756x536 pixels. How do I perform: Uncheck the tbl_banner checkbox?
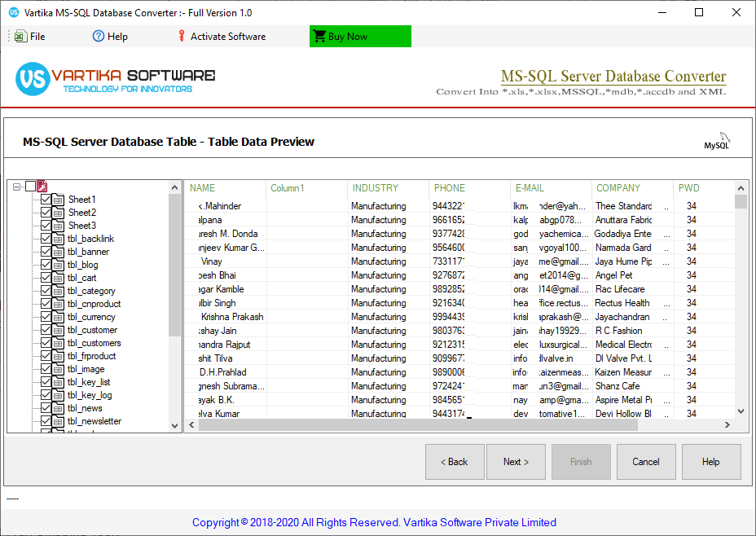pos(46,251)
